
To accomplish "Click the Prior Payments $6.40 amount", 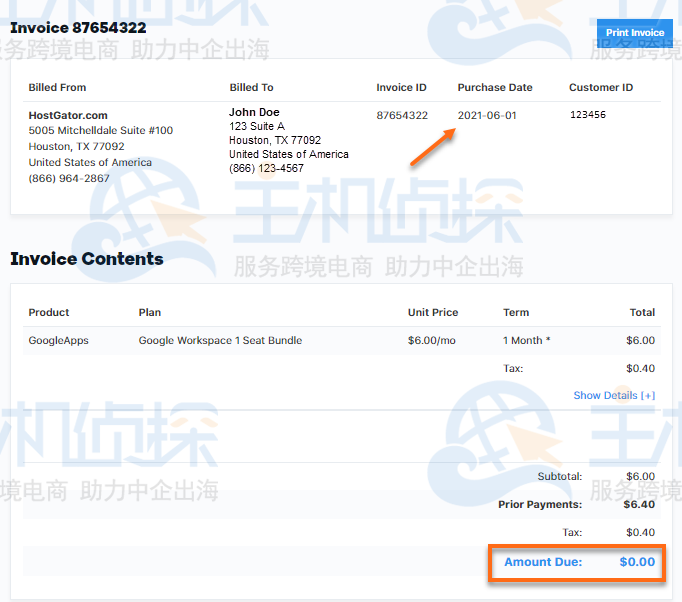I will [639, 504].
